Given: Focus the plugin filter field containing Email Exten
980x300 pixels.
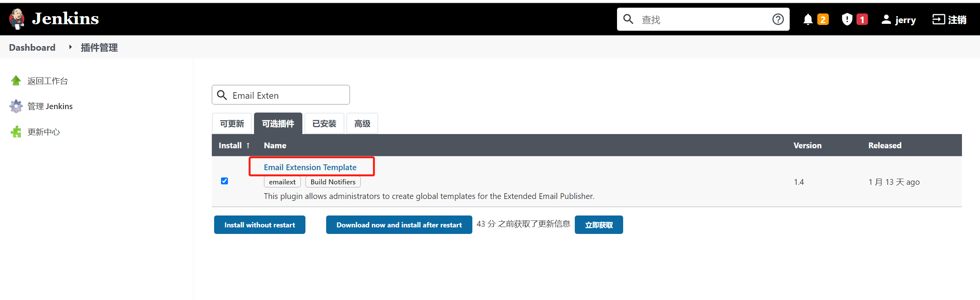Looking at the screenshot, I should (x=280, y=95).
